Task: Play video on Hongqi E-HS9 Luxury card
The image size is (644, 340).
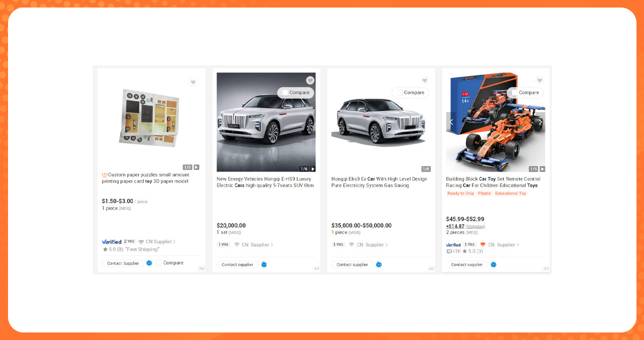Action: click(313, 169)
